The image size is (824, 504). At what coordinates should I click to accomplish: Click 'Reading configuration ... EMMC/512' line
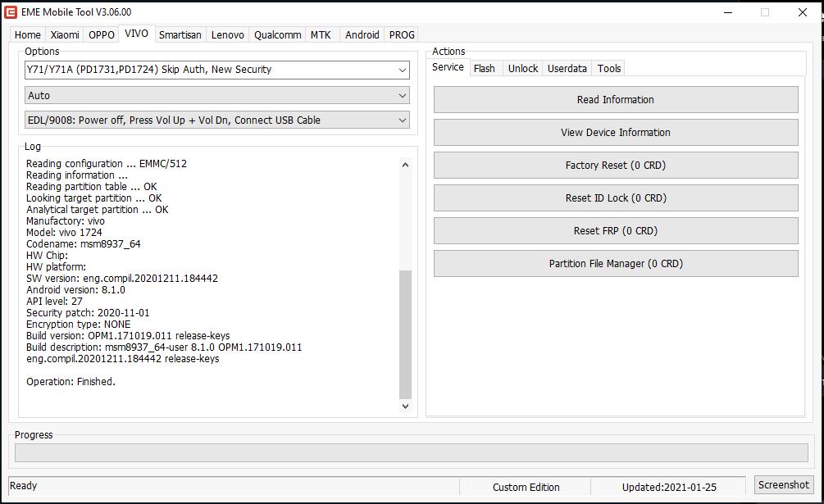click(x=107, y=164)
